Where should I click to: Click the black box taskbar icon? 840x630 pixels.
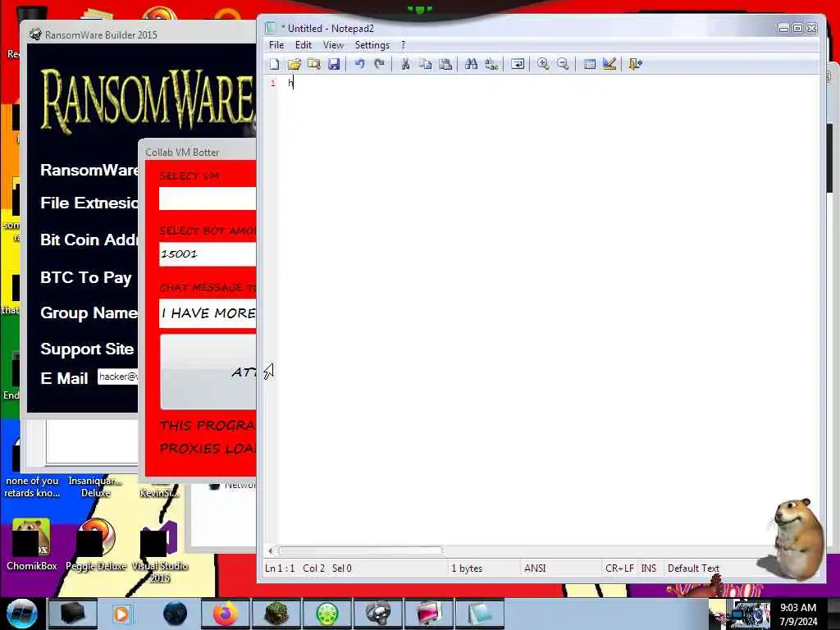coord(72,614)
